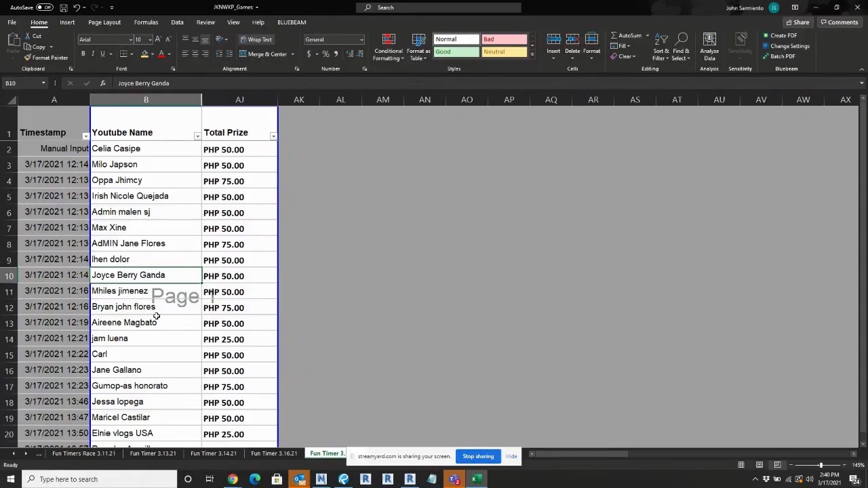
Task: Switch to the Page Layout tab
Action: [104, 22]
